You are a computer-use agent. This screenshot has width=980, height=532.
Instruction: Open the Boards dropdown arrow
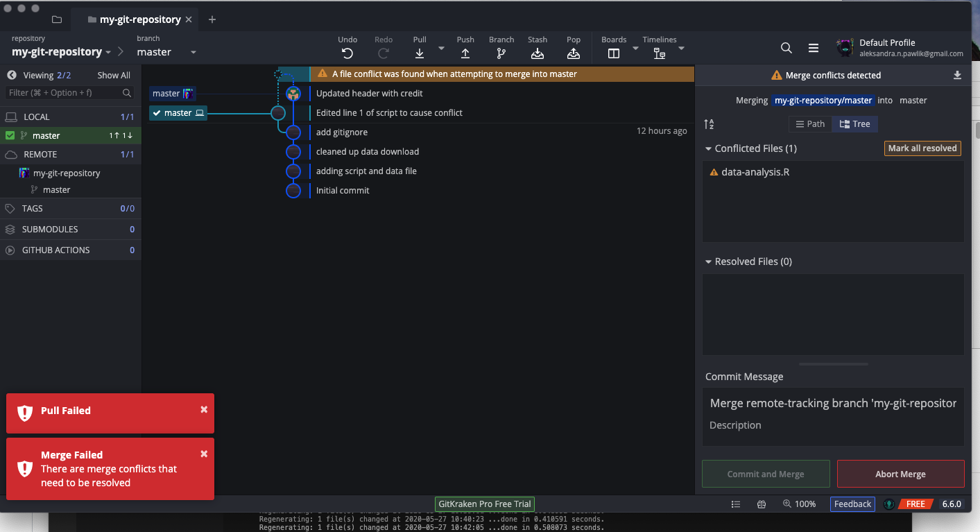(636, 48)
